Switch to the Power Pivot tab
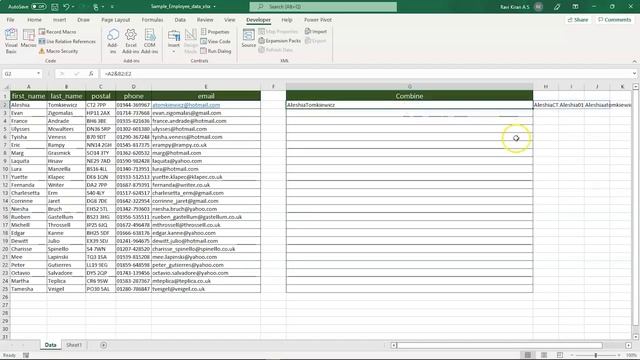Image resolution: width=640 pixels, height=360 pixels. [318, 20]
